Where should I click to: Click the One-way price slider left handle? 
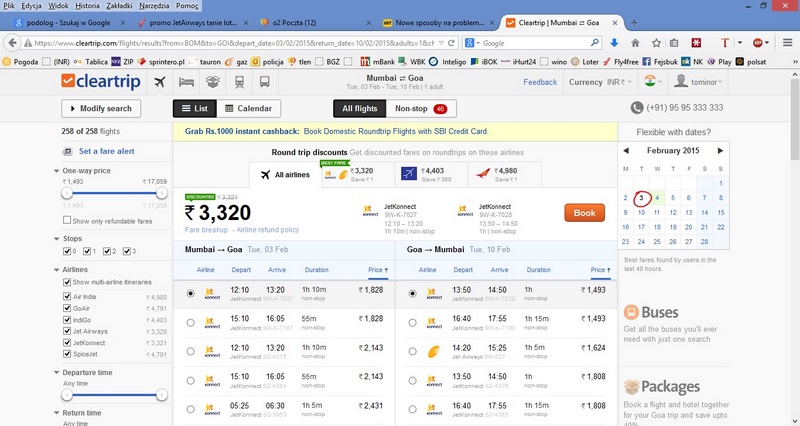67,193
